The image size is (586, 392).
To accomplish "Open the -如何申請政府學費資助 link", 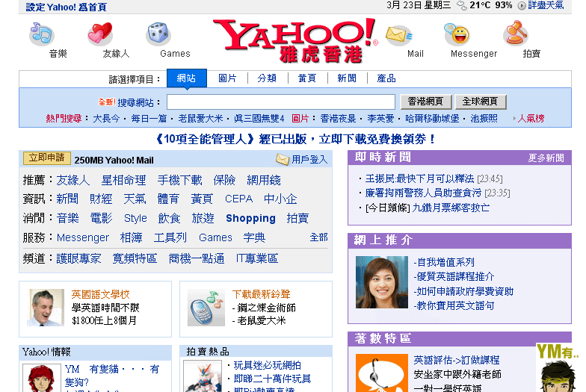I will point(463,291).
